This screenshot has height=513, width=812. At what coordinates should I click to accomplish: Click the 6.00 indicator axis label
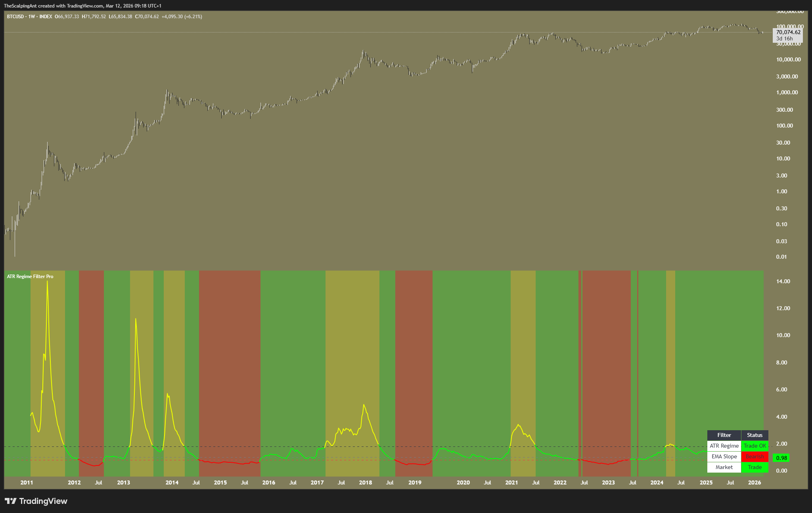[781, 389]
